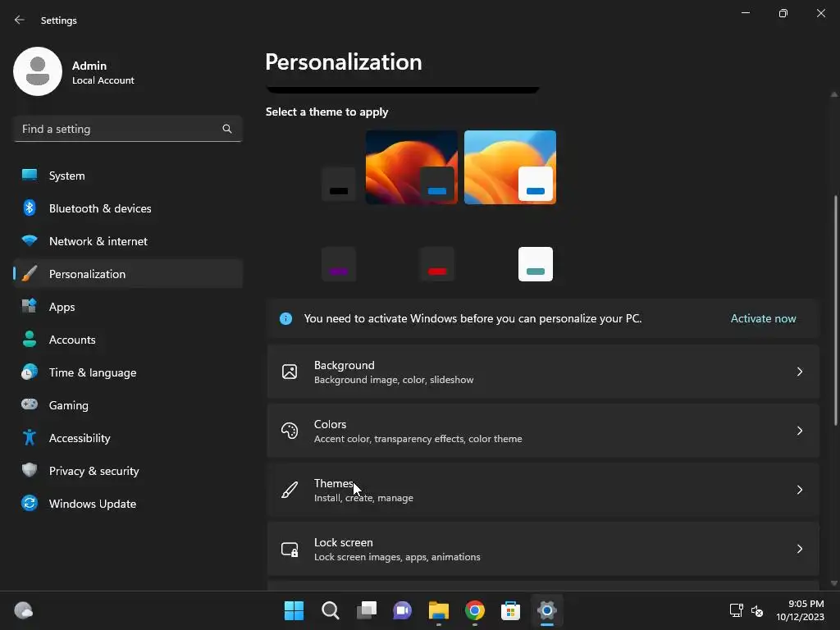Apply the light orange and blue theme
Image resolution: width=840 pixels, height=630 pixels.
click(510, 167)
